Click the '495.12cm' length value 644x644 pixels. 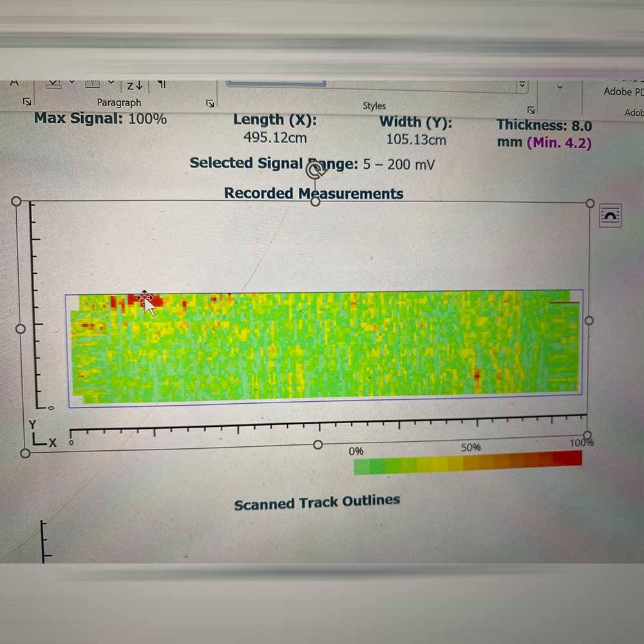pos(275,138)
